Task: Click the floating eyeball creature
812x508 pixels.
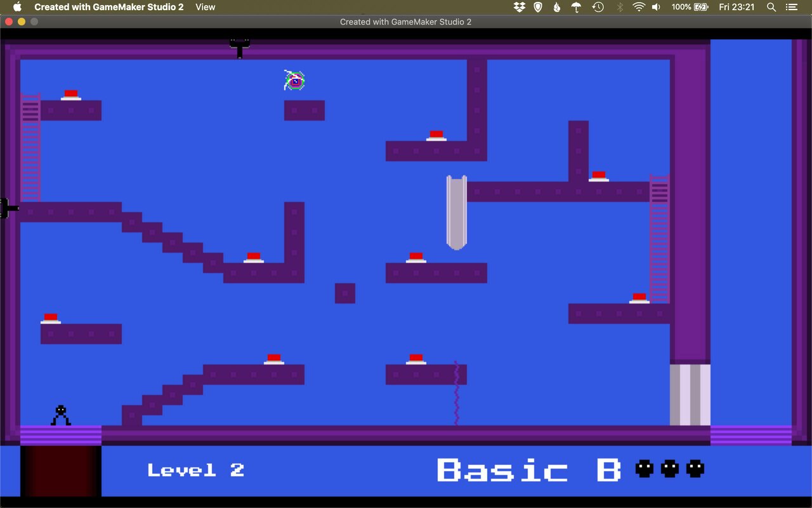Action: [294, 81]
